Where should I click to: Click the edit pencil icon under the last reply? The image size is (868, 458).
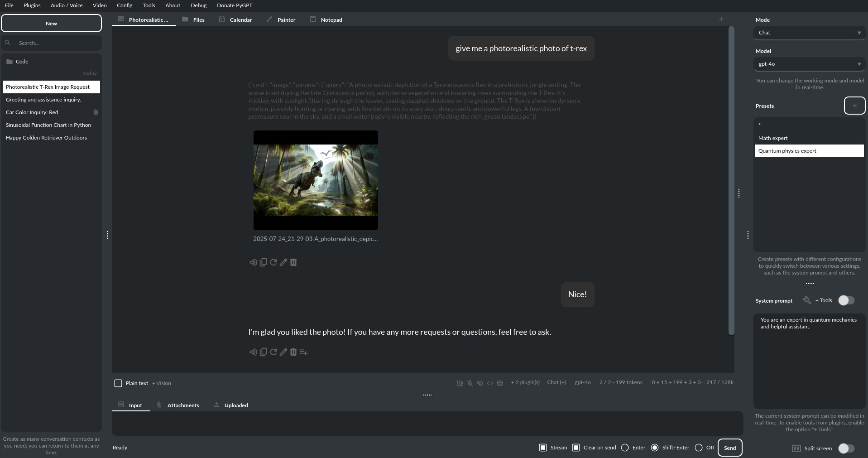click(283, 352)
